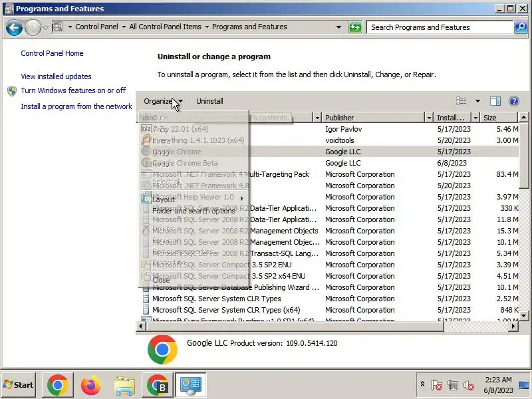532x399 pixels.
Task: Click the shield icon beside Turn Windows features
Action: tap(12, 91)
